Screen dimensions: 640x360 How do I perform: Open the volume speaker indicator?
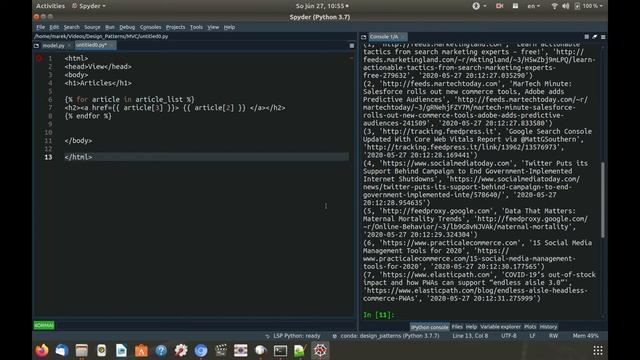(x=566, y=6)
